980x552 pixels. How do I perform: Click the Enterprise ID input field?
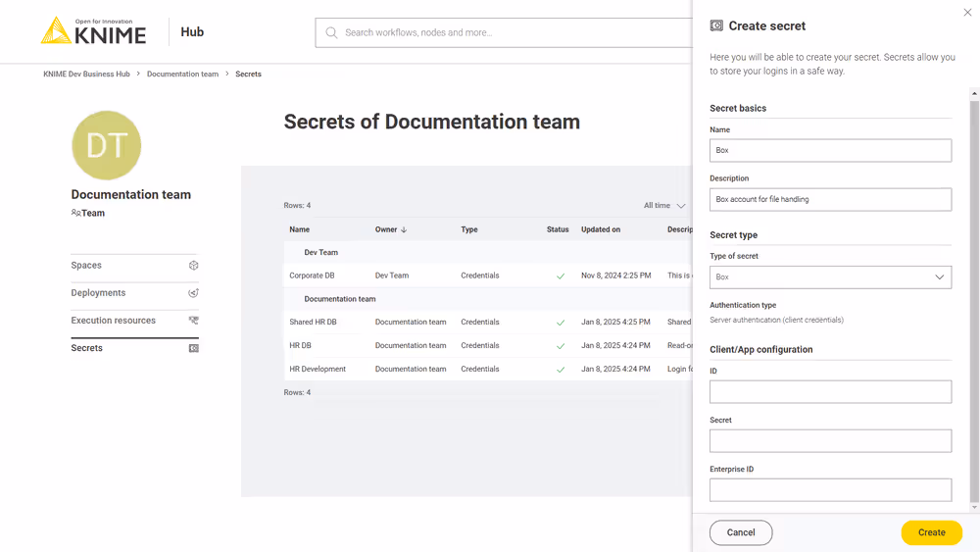point(831,490)
